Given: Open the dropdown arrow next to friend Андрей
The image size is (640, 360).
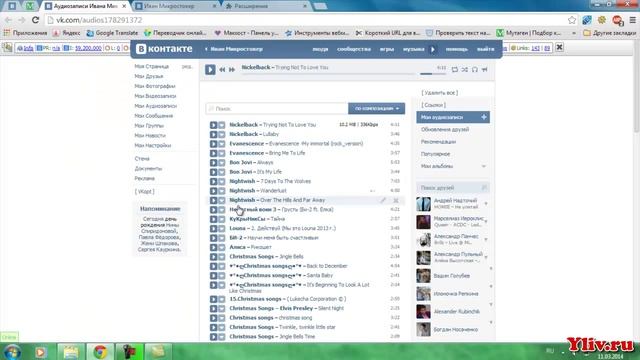Looking at the screenshot, I should pos(486,203).
